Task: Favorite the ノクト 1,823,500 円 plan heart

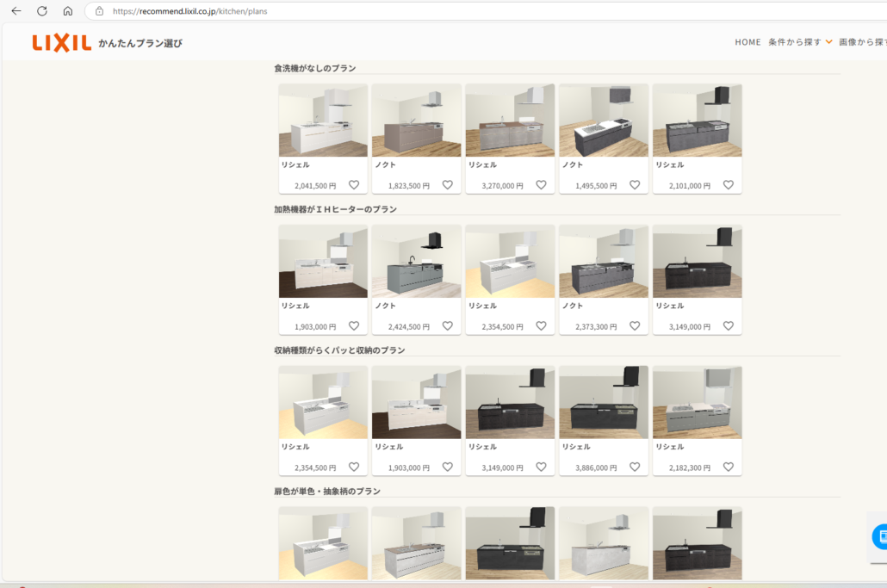Action: tap(448, 185)
